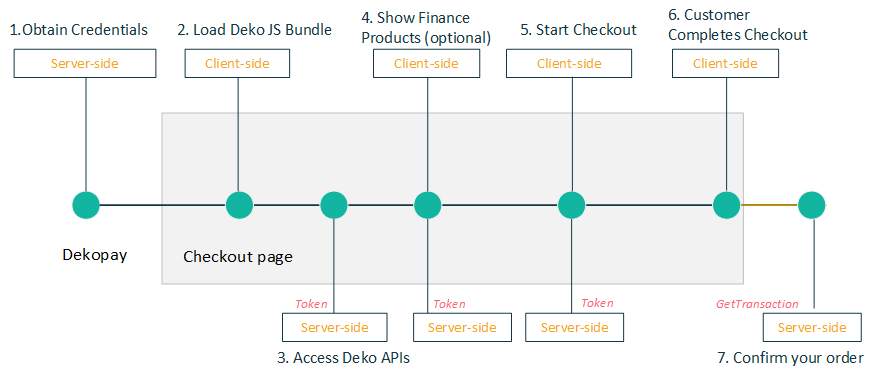Click Server-side box above Access Deko APIs
Screen dimensions: 873x376
335,327
